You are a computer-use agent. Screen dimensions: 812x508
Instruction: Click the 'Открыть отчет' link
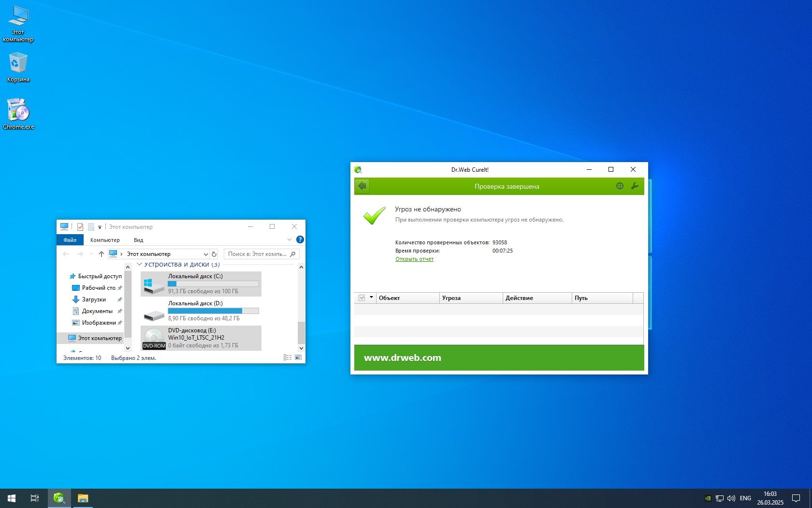(414, 259)
